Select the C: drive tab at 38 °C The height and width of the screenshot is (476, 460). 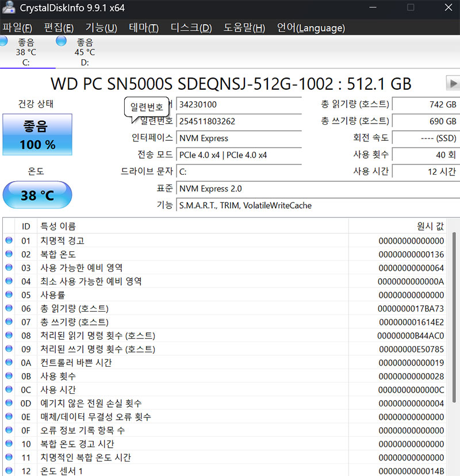click(x=26, y=52)
